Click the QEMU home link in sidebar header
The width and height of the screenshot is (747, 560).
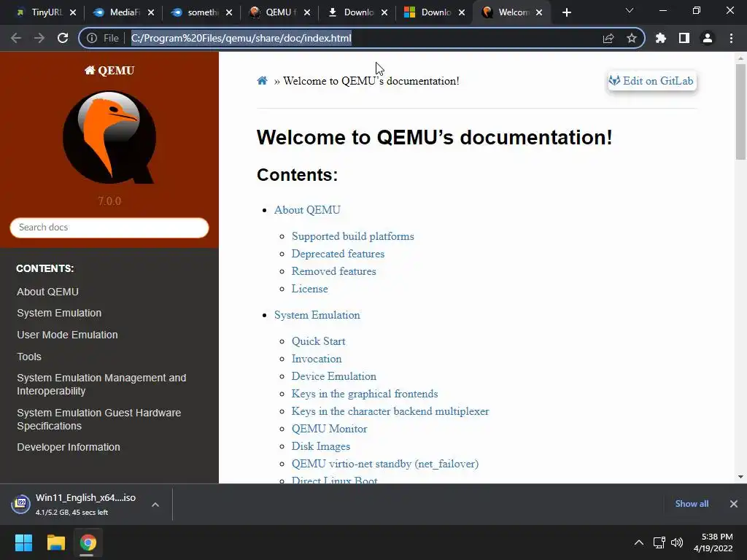[109, 71]
